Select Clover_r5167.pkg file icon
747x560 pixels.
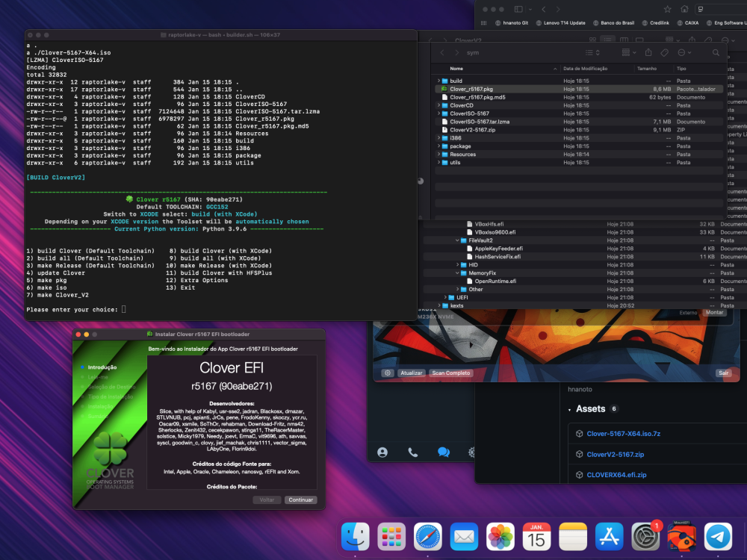(444, 89)
